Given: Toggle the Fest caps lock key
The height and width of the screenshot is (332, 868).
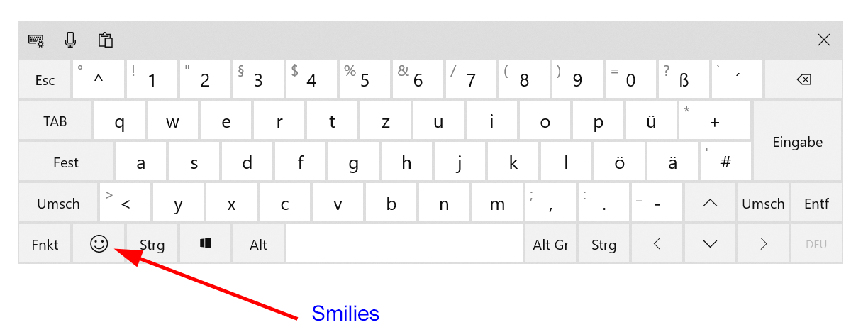Looking at the screenshot, I should [66, 162].
